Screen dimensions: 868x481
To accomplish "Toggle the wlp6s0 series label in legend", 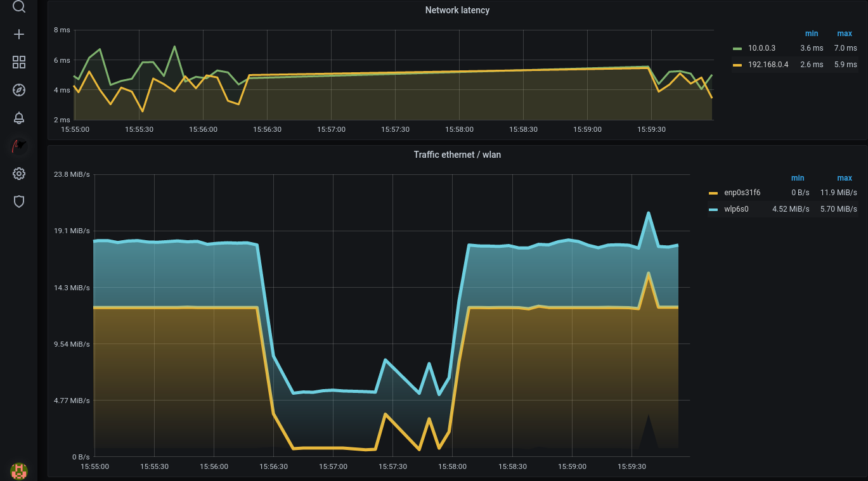I will 736,208.
